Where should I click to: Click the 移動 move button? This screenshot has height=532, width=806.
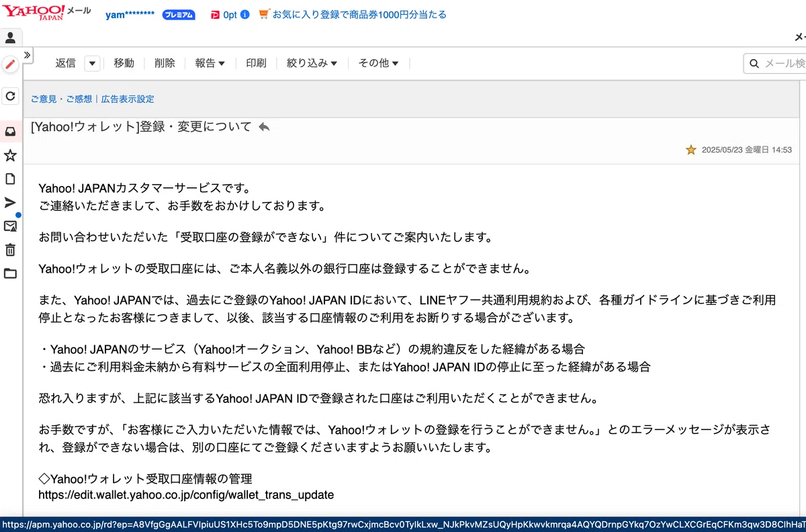(x=124, y=63)
